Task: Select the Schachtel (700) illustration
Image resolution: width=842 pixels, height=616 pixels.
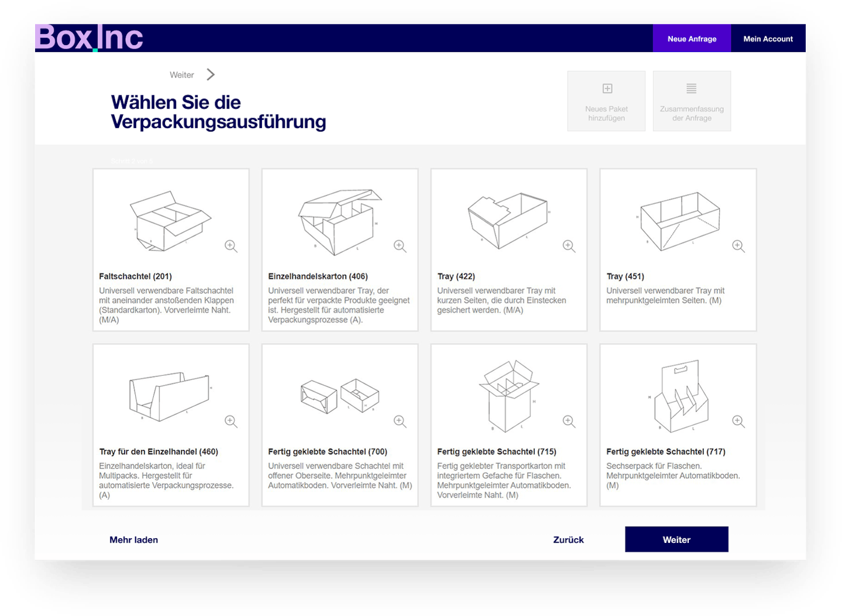Action: coord(340,396)
